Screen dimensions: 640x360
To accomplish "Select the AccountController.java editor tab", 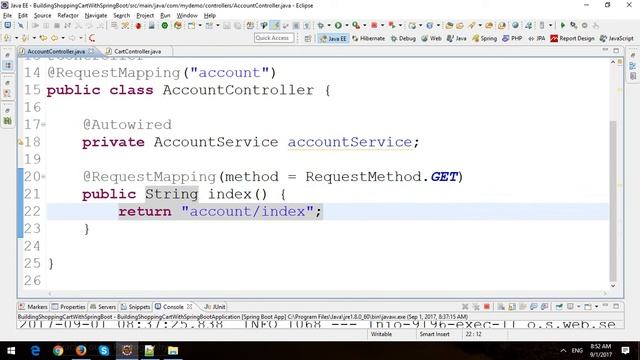I will 56,51.
